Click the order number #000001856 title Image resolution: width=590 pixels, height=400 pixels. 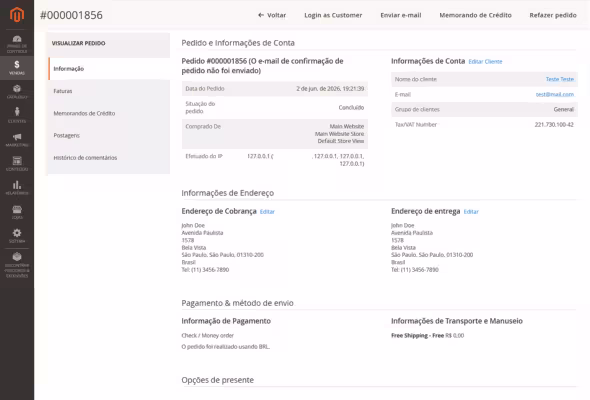click(71, 15)
